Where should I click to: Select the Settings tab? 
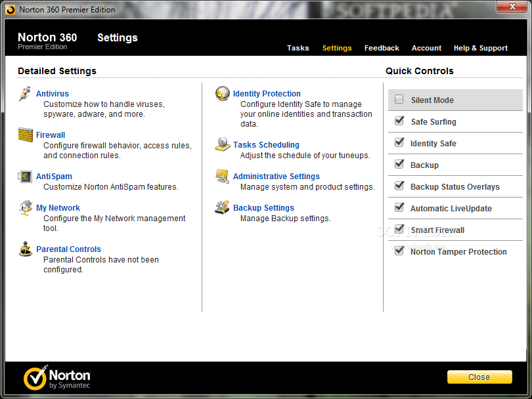click(337, 48)
